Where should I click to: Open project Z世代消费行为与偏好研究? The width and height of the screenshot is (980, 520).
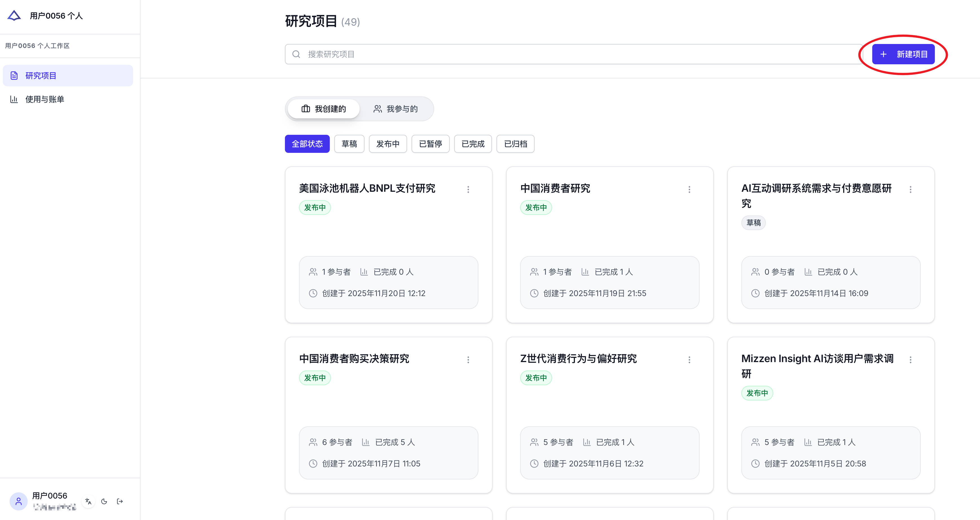point(578,359)
